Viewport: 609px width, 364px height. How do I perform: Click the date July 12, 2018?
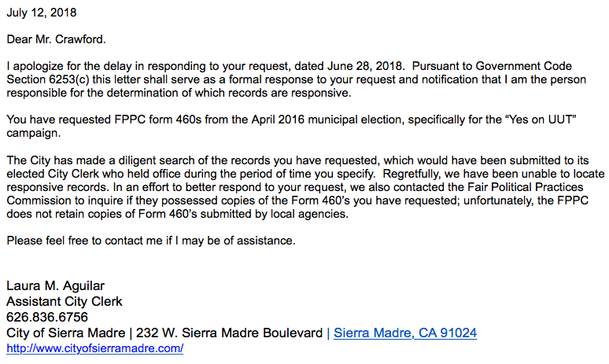coord(42,13)
